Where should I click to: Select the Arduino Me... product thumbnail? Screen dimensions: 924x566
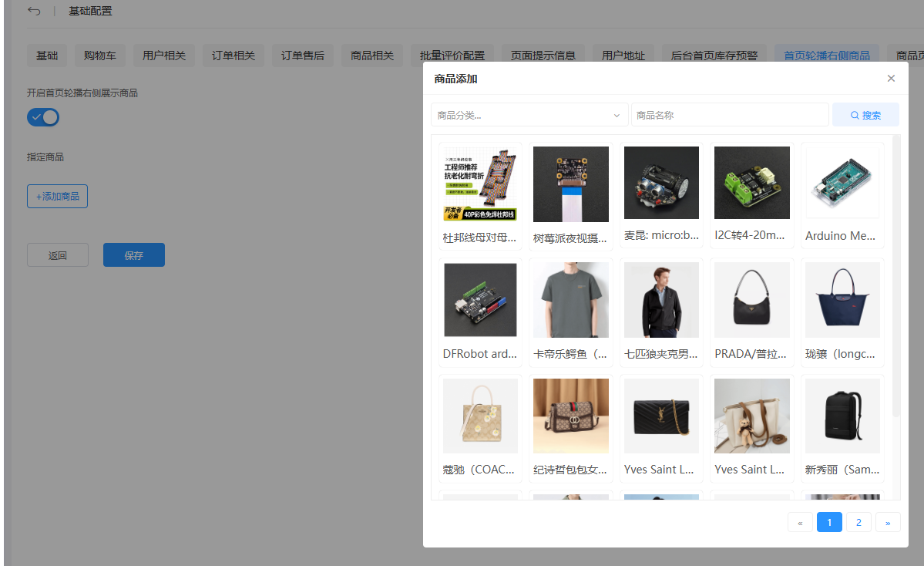point(842,183)
